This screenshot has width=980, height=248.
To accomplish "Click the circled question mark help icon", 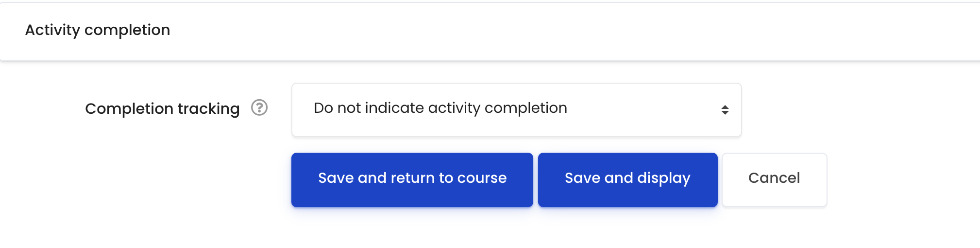I will 259,107.
